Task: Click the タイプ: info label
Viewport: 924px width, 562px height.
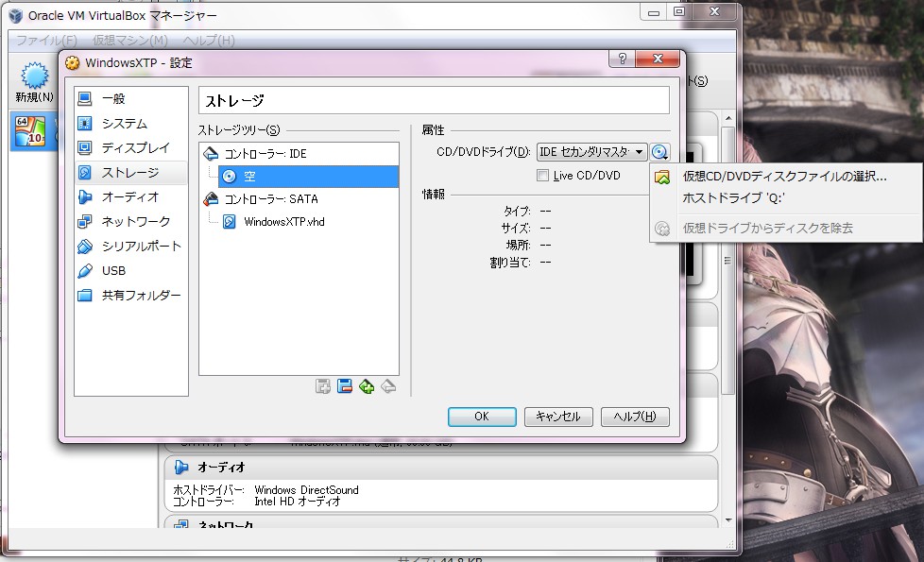Action: pos(517,211)
